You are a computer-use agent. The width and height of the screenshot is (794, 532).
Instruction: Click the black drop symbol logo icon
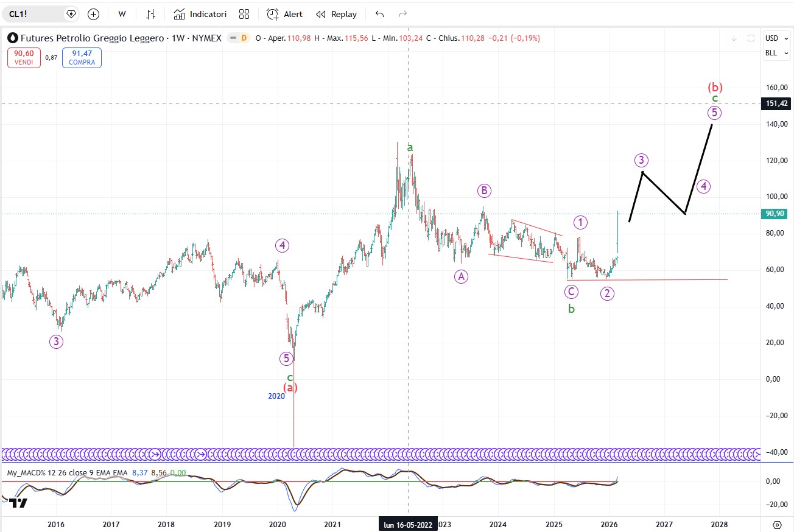(x=12, y=38)
